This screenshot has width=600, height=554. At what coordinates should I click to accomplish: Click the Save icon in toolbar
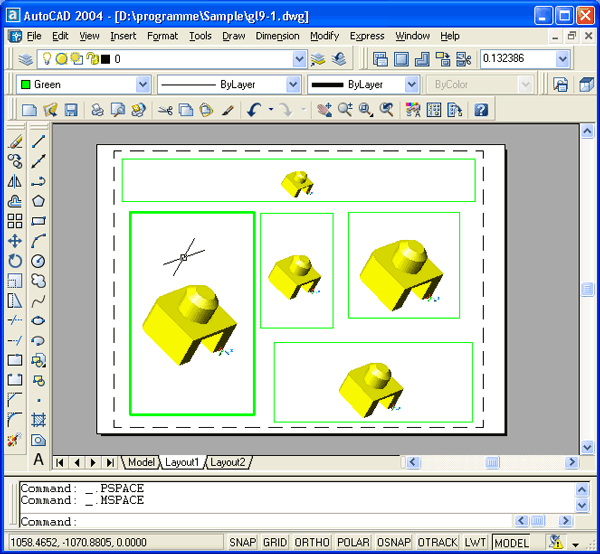point(71,110)
